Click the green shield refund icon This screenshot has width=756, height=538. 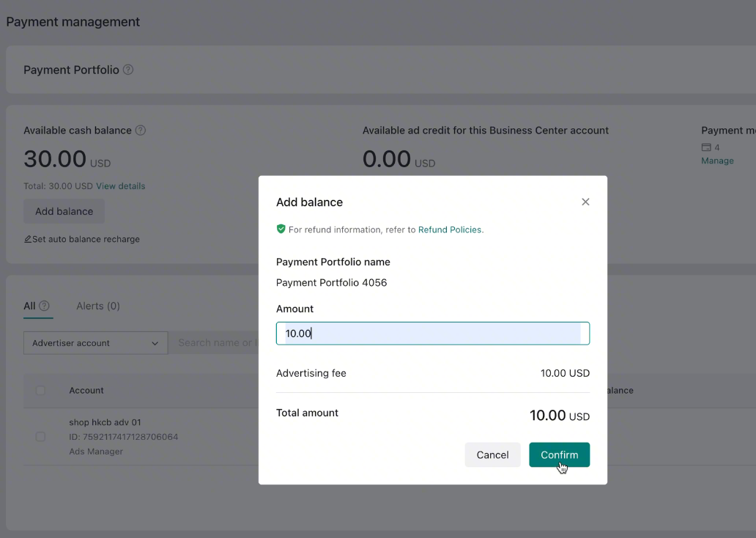(281, 229)
